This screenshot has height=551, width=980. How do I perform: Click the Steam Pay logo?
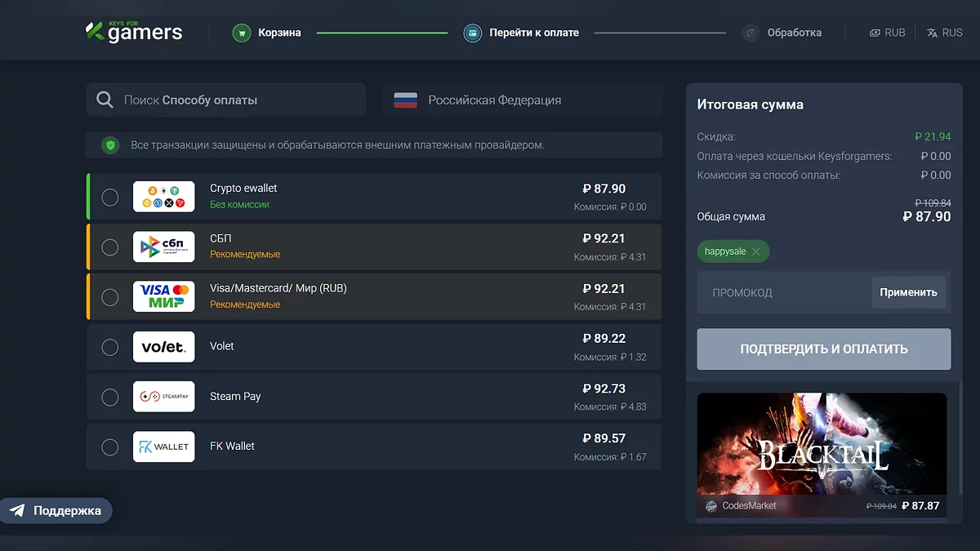click(164, 397)
